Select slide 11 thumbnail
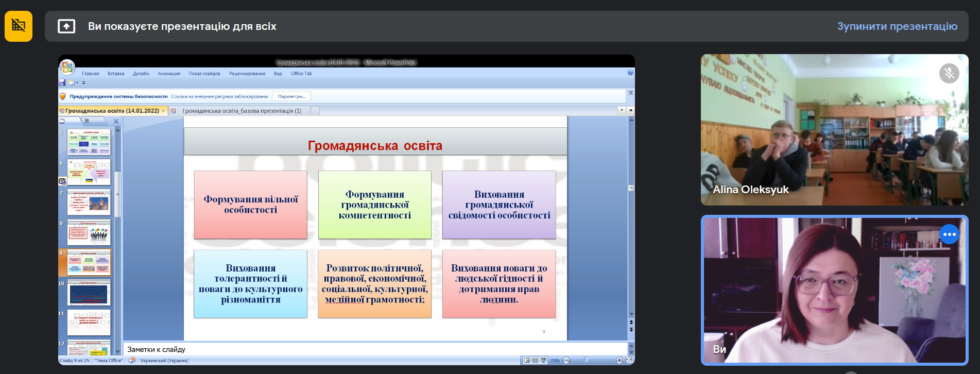Viewport: 980px width, 374px height. [x=89, y=322]
